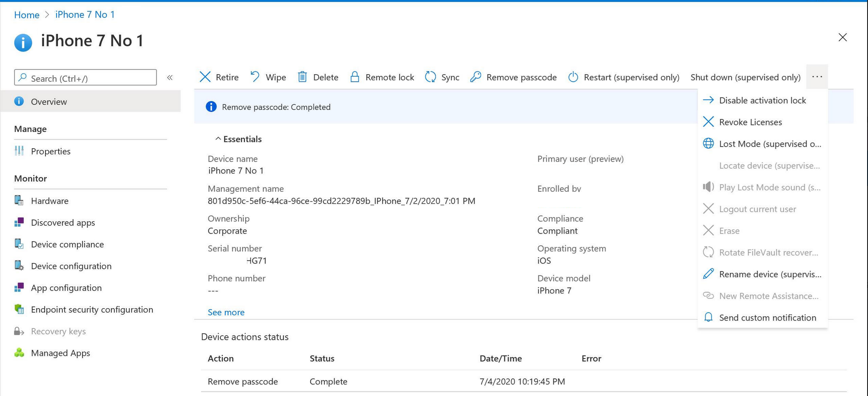868x396 pixels.
Task: Collapse the Essentials section
Action: click(238, 139)
